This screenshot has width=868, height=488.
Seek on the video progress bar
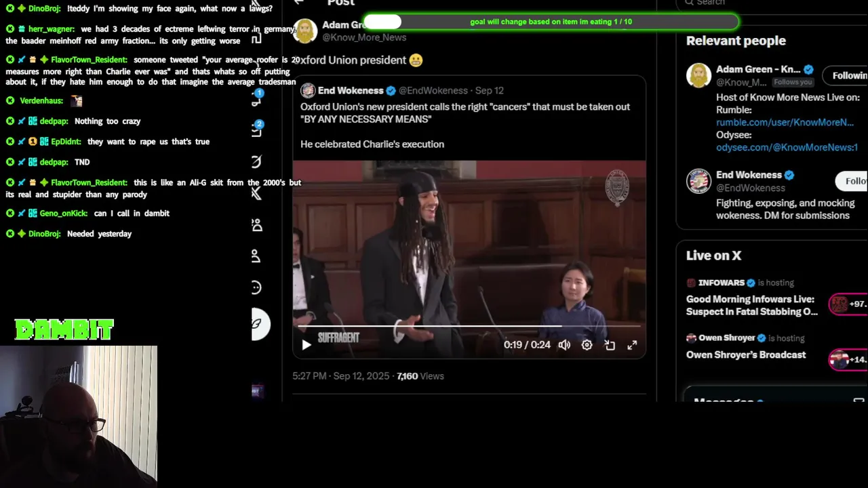tap(469, 326)
